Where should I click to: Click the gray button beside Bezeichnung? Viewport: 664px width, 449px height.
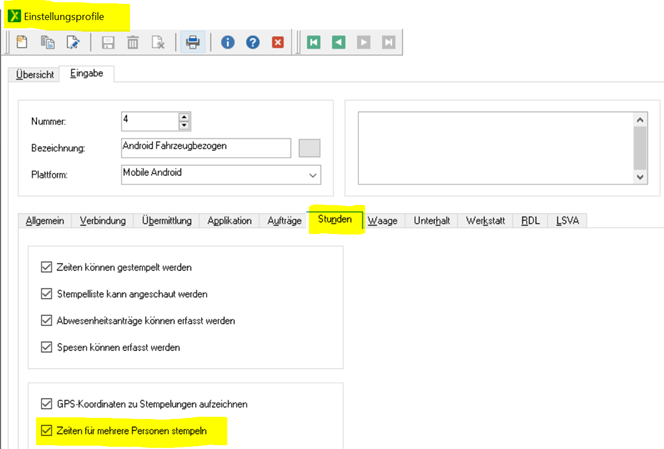click(310, 148)
